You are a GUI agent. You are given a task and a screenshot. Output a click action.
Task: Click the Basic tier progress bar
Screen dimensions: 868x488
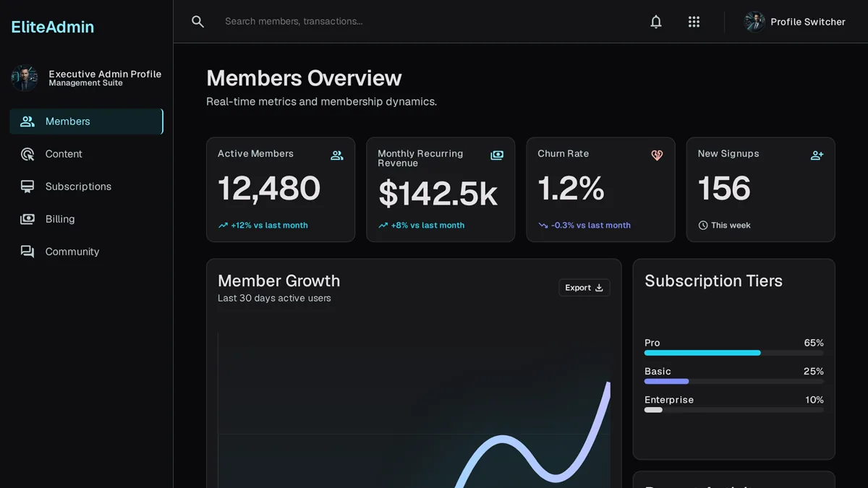click(733, 382)
